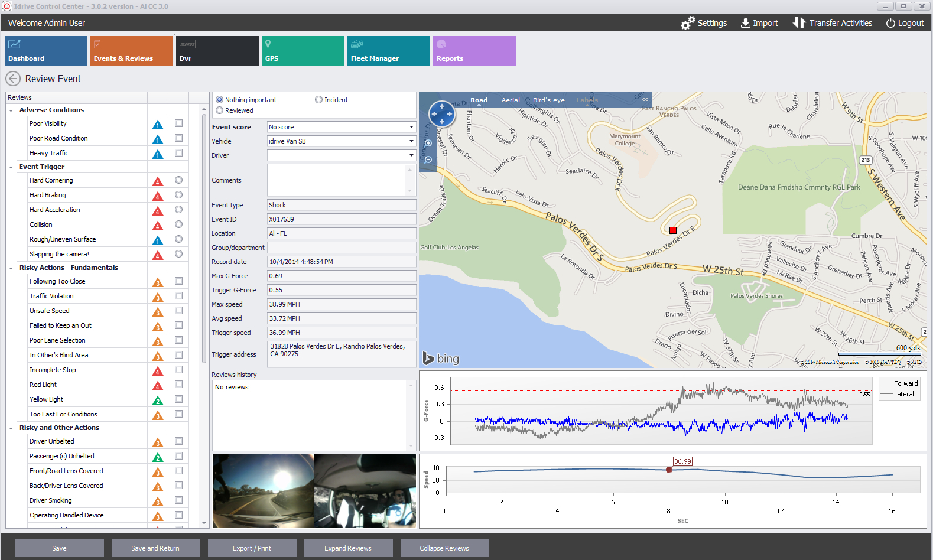The width and height of the screenshot is (933, 560).
Task: Zoom out on the map
Action: (x=428, y=159)
